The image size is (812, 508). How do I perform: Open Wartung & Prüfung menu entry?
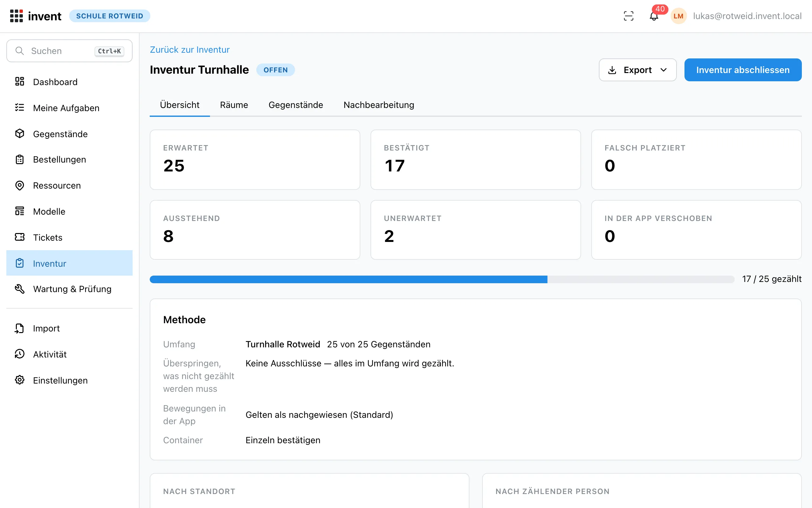69,289
